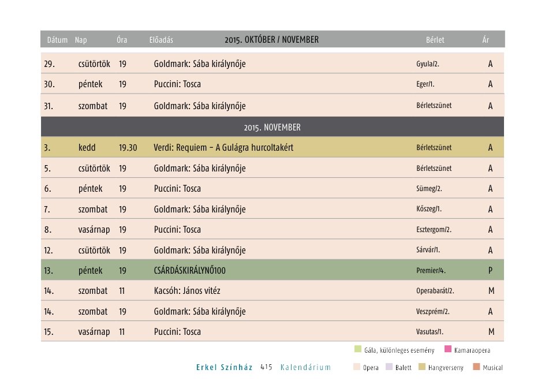
Task: Click Goldmark: Sába királynője on the 29th
Action: [200, 64]
